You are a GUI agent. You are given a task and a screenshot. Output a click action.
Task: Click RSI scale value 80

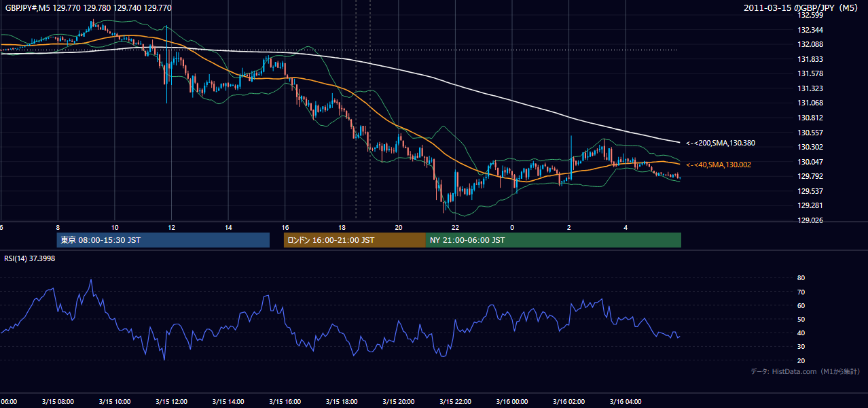tap(801, 278)
